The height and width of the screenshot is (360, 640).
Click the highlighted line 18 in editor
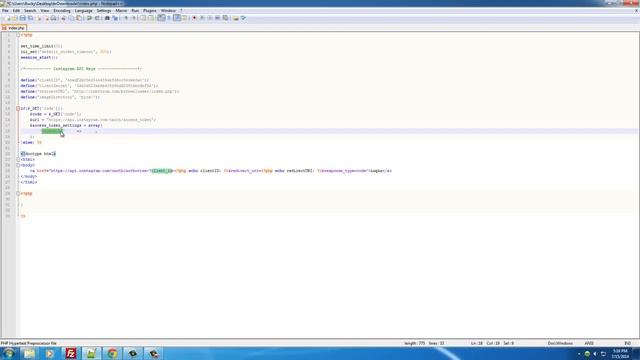(329, 131)
